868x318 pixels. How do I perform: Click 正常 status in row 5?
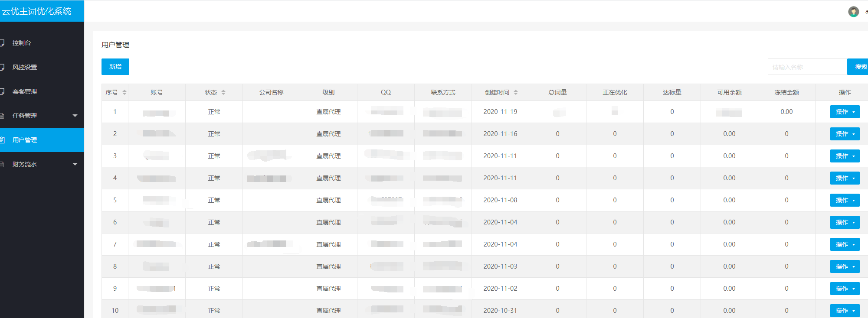point(214,200)
